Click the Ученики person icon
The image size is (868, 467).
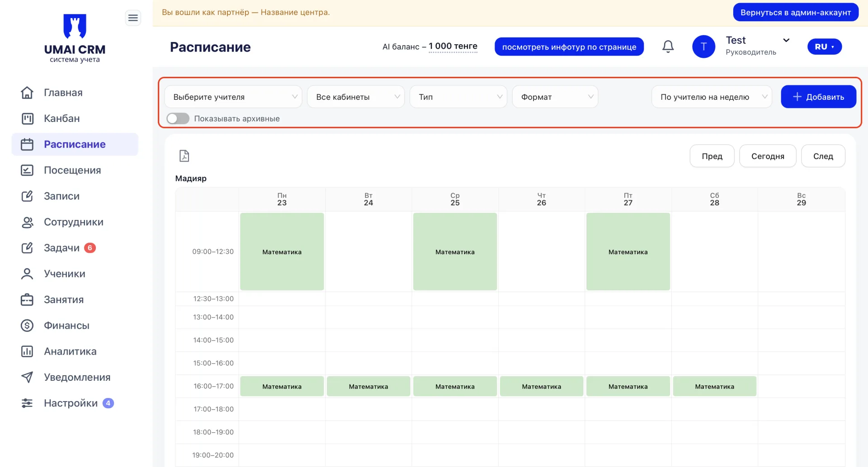[27, 274]
